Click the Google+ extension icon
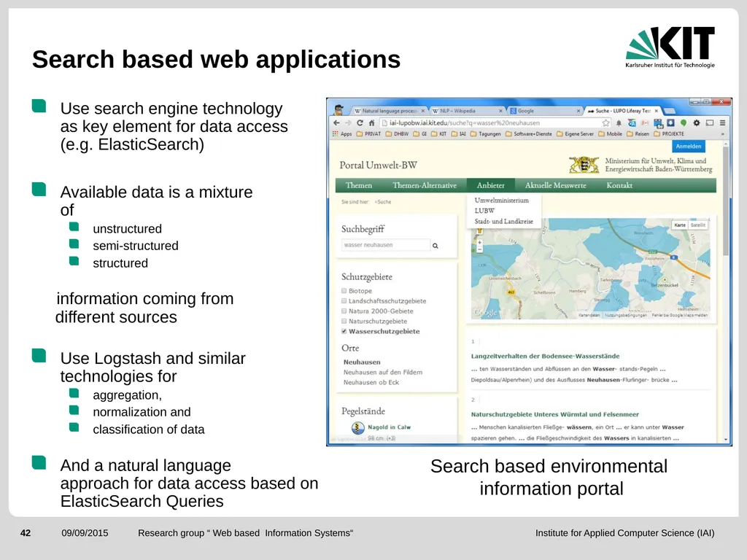Screen dimensions: 747x560 [645, 122]
